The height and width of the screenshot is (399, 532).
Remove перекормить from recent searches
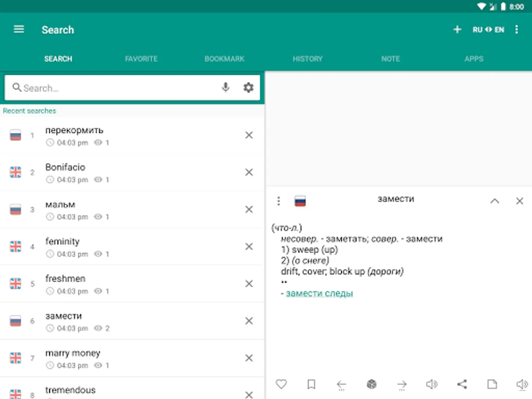249,135
